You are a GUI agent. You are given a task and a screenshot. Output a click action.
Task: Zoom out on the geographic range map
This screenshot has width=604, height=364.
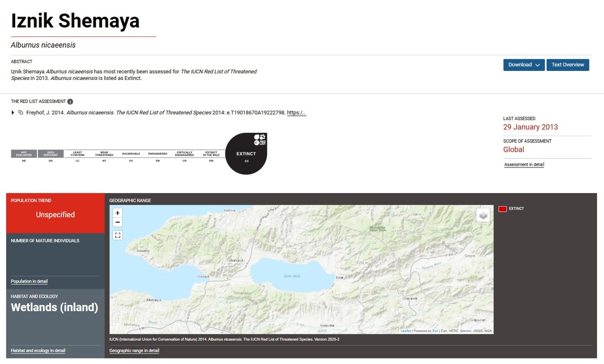(118, 222)
